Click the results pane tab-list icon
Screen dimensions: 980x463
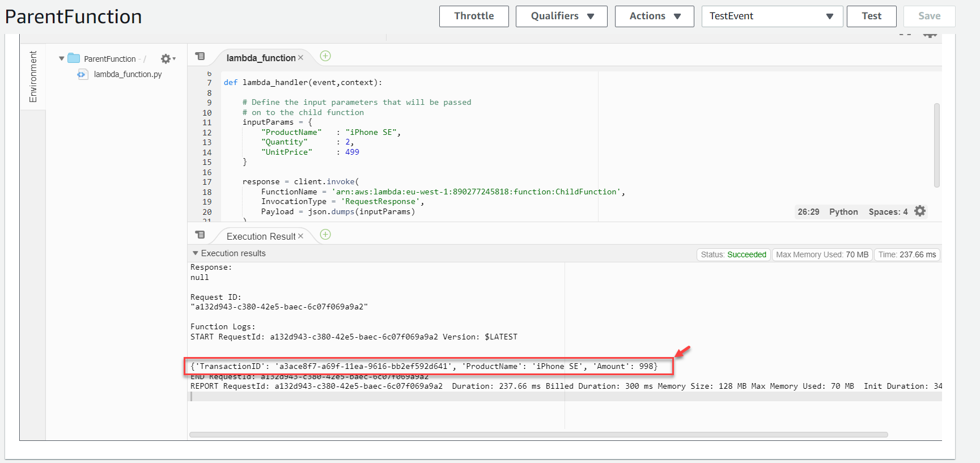(200, 235)
